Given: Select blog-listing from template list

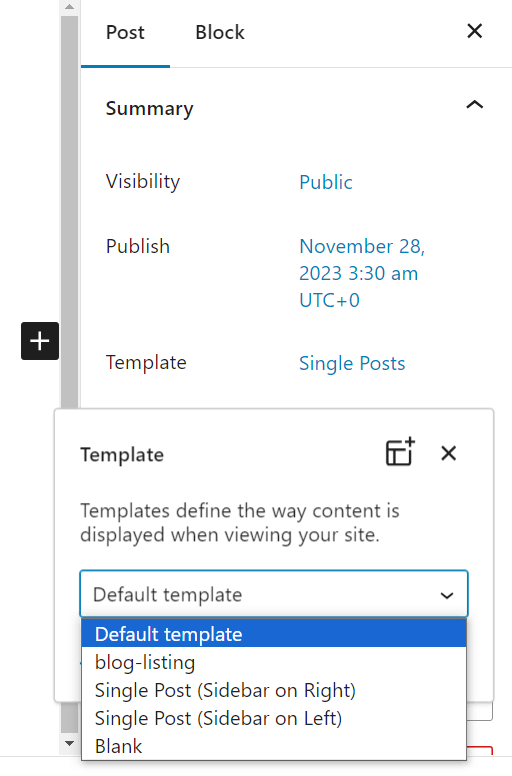Looking at the screenshot, I should tap(274, 662).
